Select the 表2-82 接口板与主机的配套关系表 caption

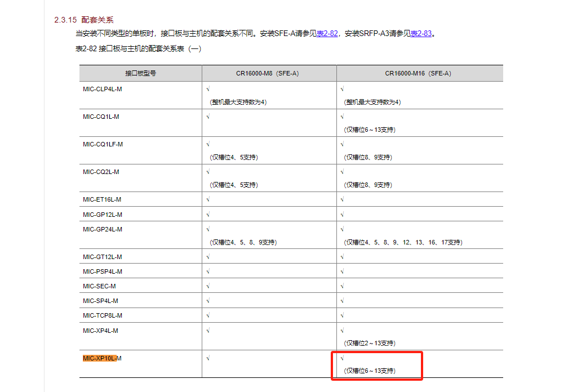138,48
